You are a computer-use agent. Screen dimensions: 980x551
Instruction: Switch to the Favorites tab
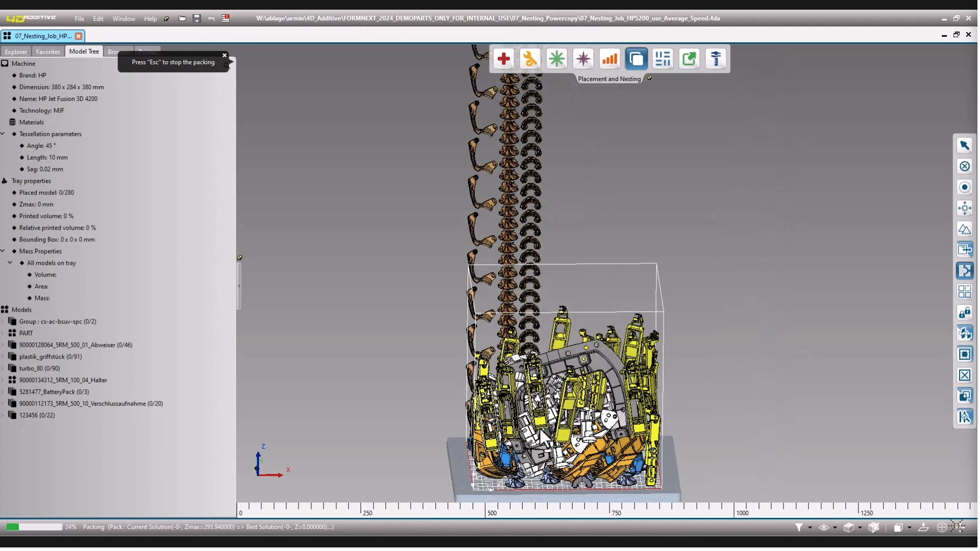pyautogui.click(x=48, y=52)
